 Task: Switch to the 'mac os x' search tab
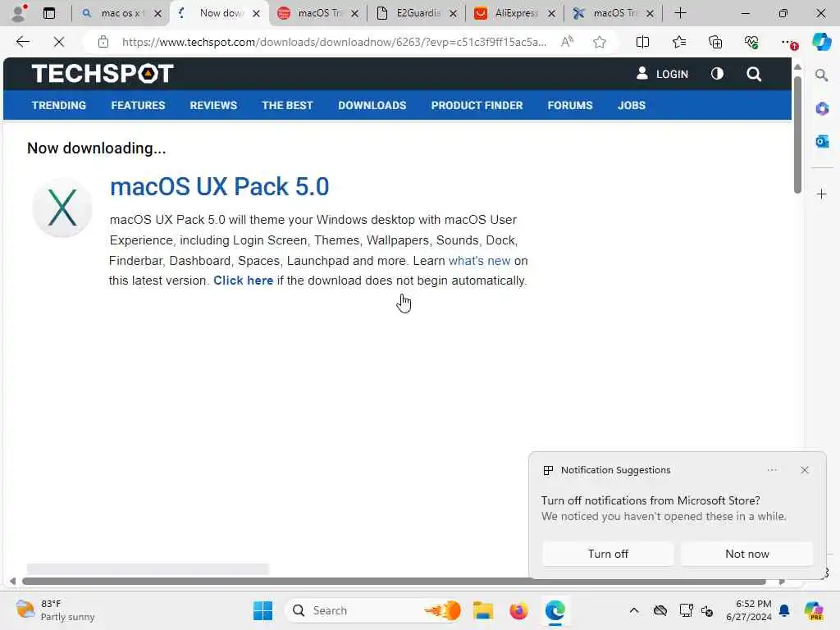coord(121,13)
